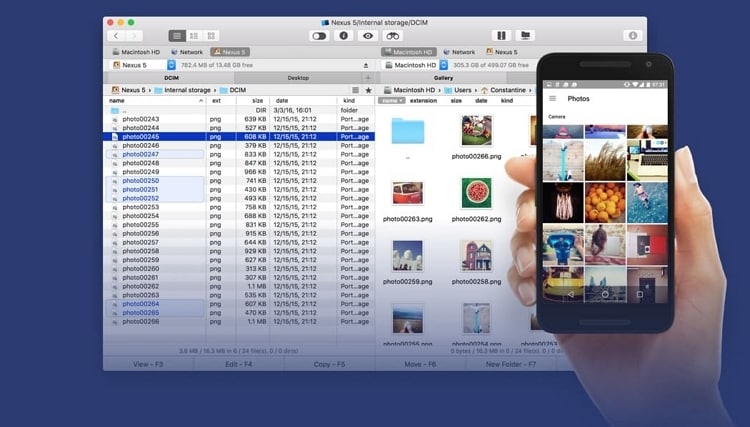Select Nexus 5 in left drive bar
The width and height of the screenshot is (750, 427).
click(230, 52)
